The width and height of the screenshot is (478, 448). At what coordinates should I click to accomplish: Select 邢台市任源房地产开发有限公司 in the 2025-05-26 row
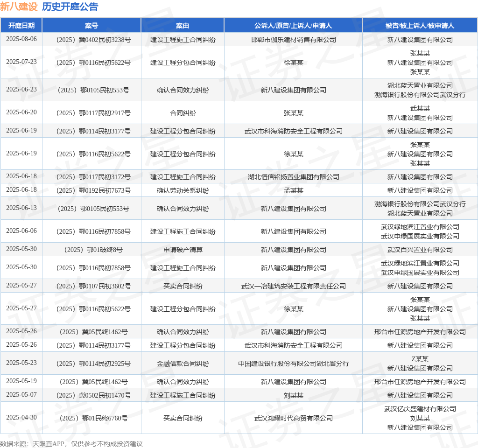pyautogui.click(x=420, y=332)
